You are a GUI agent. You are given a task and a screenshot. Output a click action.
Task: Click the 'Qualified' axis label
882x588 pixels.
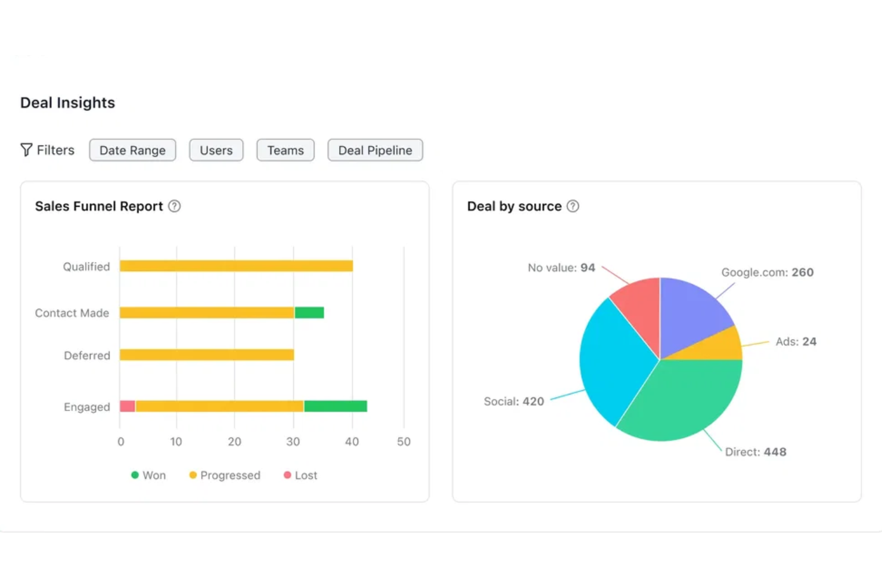[86, 267]
